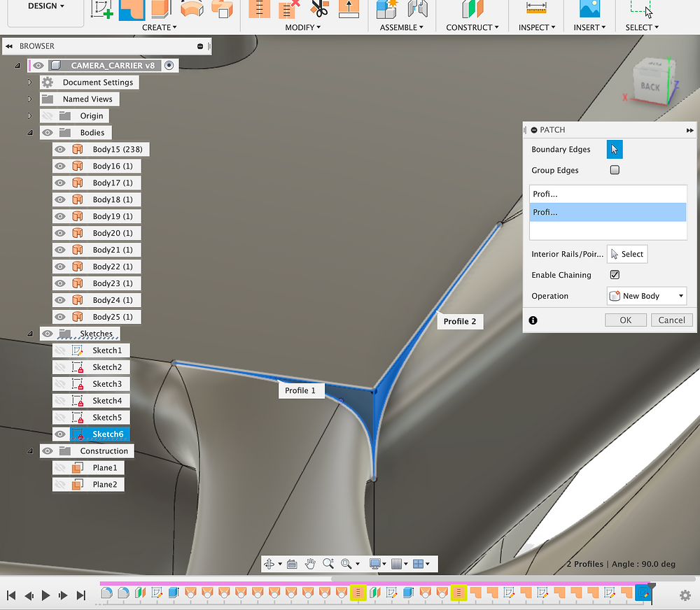Collapse the Bodies folder
The width and height of the screenshot is (700, 610).
click(x=30, y=132)
